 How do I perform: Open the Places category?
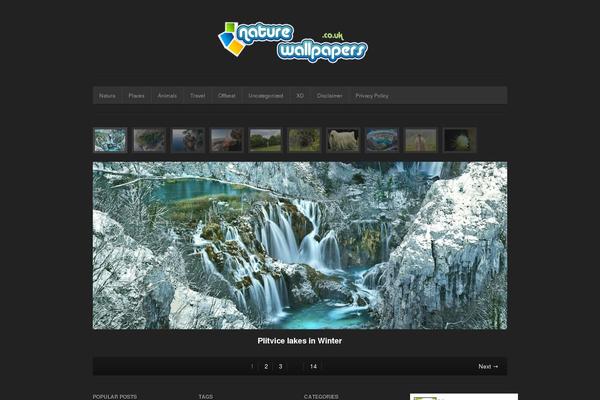[136, 96]
